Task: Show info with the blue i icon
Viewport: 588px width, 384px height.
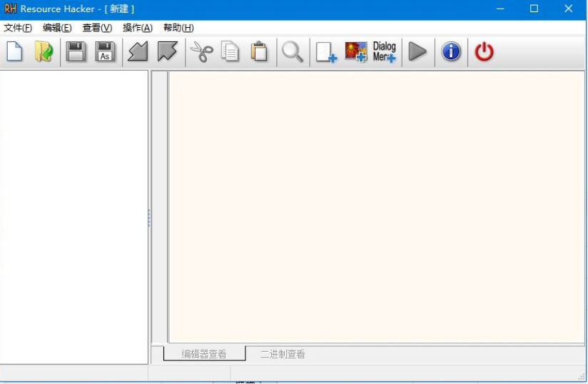Action: tap(451, 52)
